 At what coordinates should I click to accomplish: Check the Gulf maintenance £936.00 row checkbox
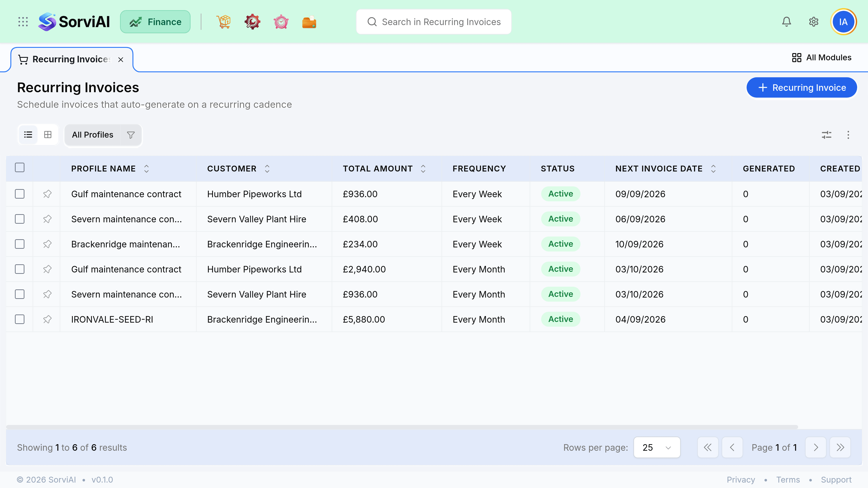tap(19, 194)
